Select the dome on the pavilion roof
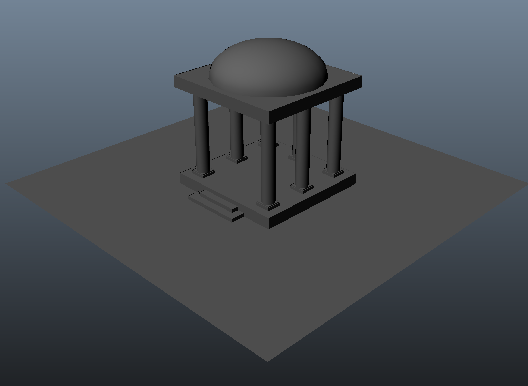This screenshot has width=528, height=386. [x=268, y=67]
